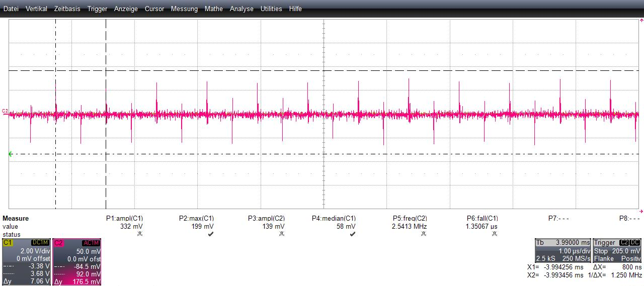
Task: Click the DC coupling badge in Trigger box
Action: coord(634,243)
